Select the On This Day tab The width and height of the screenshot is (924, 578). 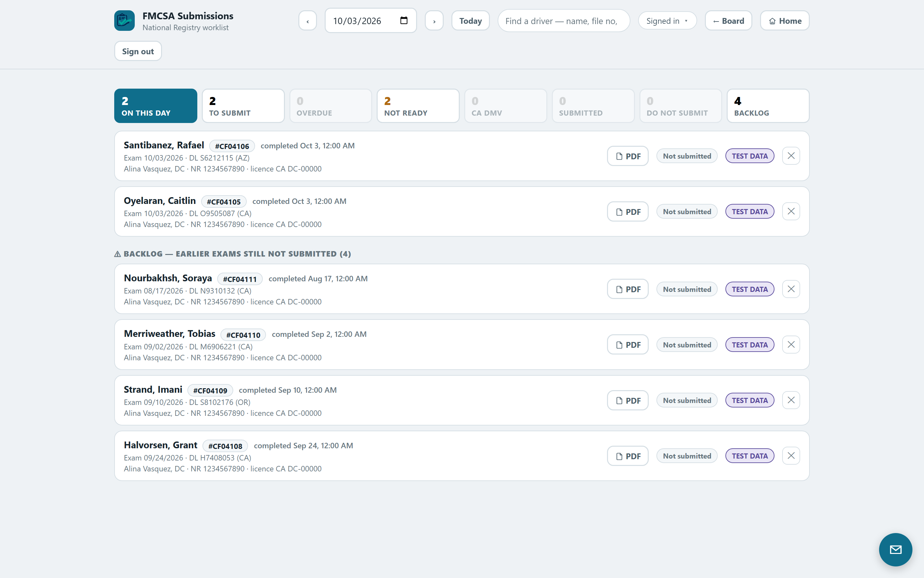tap(155, 106)
